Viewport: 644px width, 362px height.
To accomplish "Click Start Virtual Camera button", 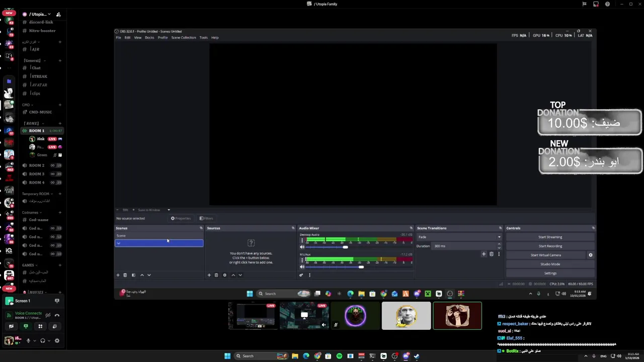I will pyautogui.click(x=546, y=255).
